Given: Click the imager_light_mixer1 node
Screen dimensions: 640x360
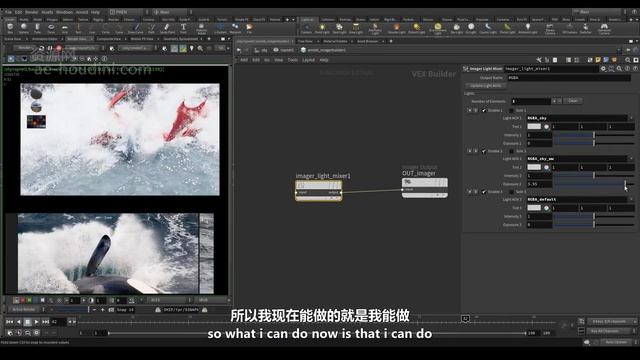Looking at the screenshot, I should [x=318, y=191].
